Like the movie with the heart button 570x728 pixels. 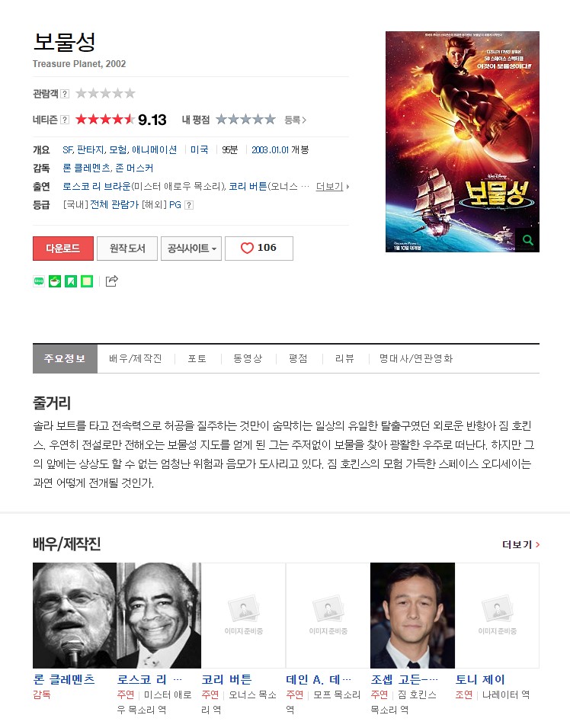click(259, 248)
